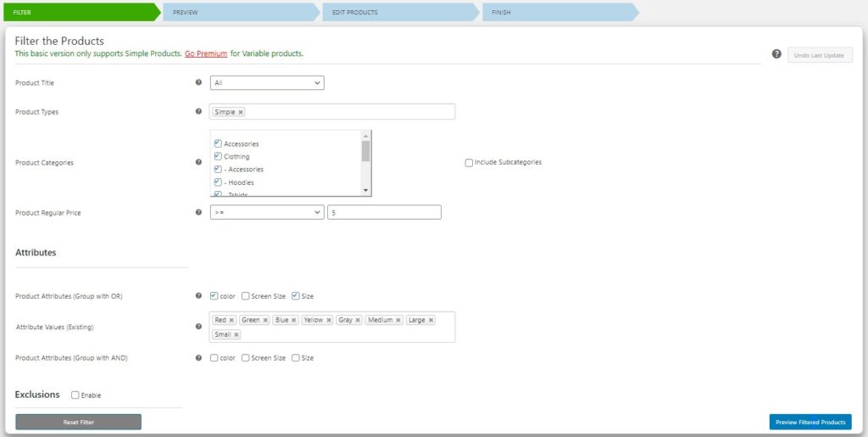The height and width of the screenshot is (437, 868).
Task: Click help icon beside Product Categories
Action: pyautogui.click(x=198, y=162)
